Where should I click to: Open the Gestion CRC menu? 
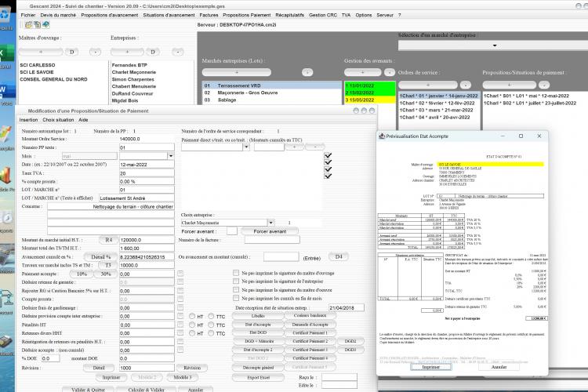[323, 15]
